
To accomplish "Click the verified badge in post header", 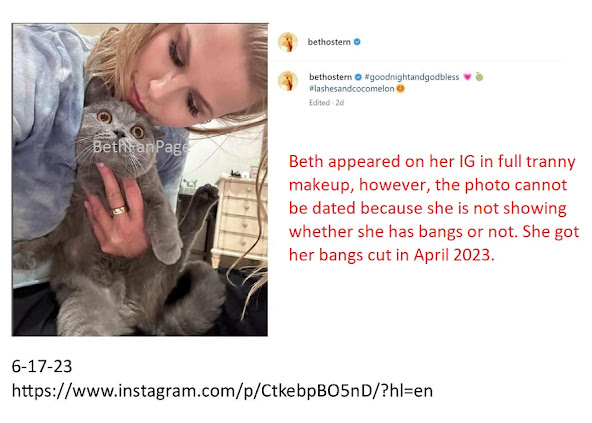I will tap(357, 42).
